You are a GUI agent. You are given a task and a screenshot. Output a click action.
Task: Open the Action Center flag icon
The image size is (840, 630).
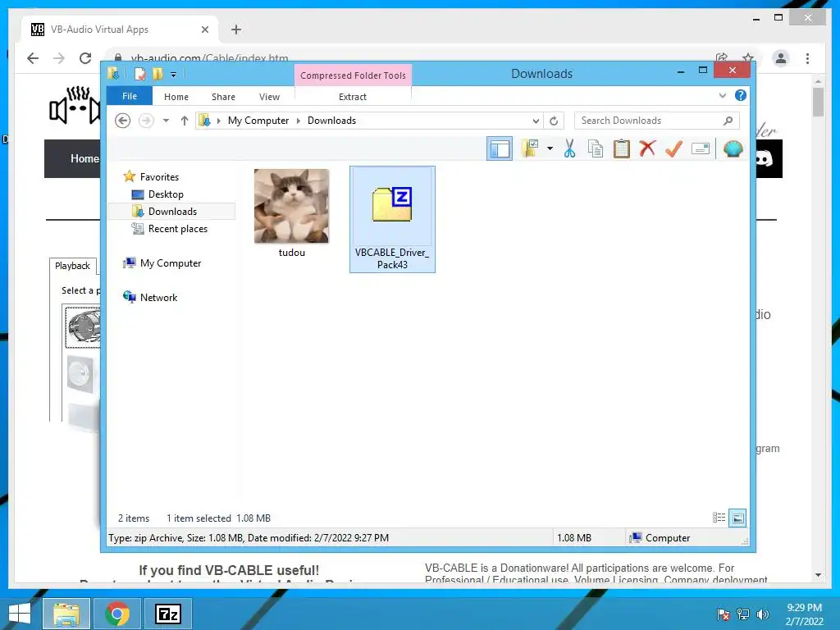(x=723, y=614)
